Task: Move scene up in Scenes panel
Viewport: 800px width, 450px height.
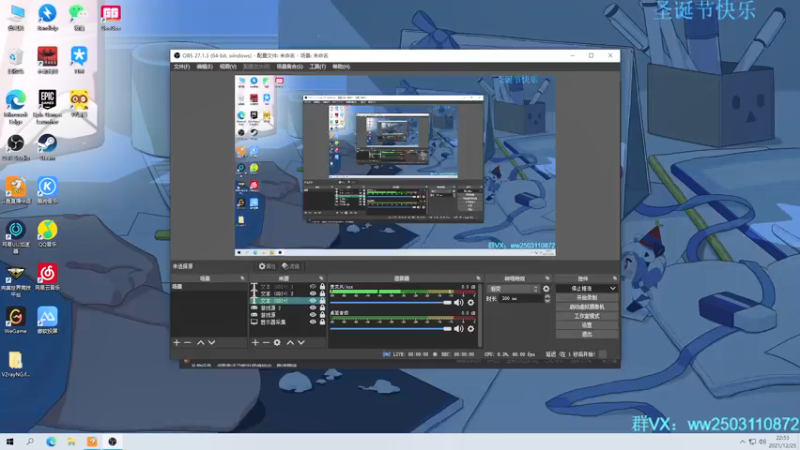Action: tap(201, 342)
